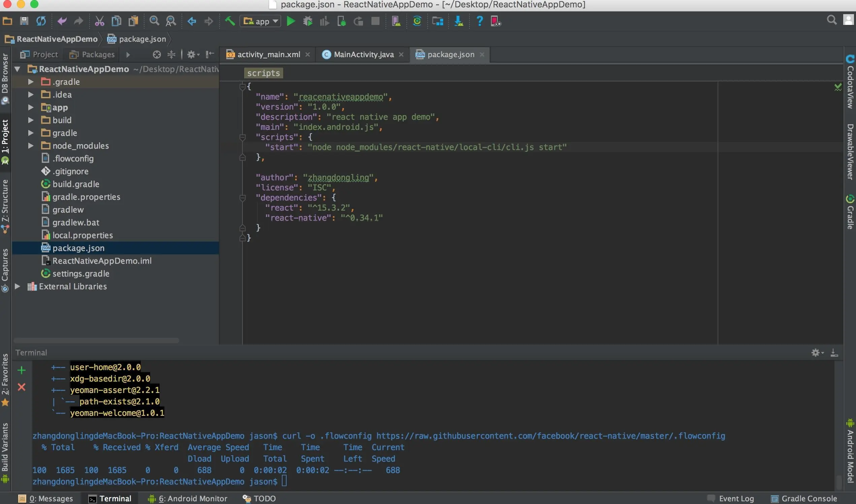Image resolution: width=856 pixels, height=504 pixels.
Task: Open the SDK Manager download icon
Action: [x=458, y=21]
